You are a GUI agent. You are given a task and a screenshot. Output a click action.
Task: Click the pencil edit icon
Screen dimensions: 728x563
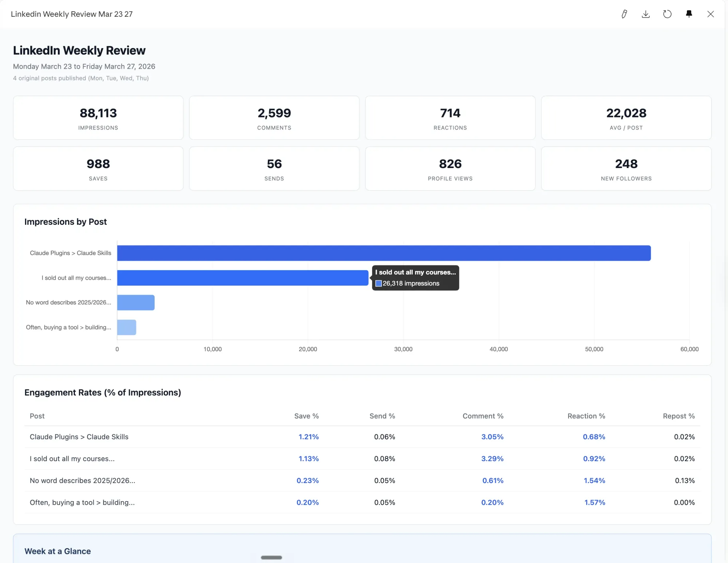point(624,14)
